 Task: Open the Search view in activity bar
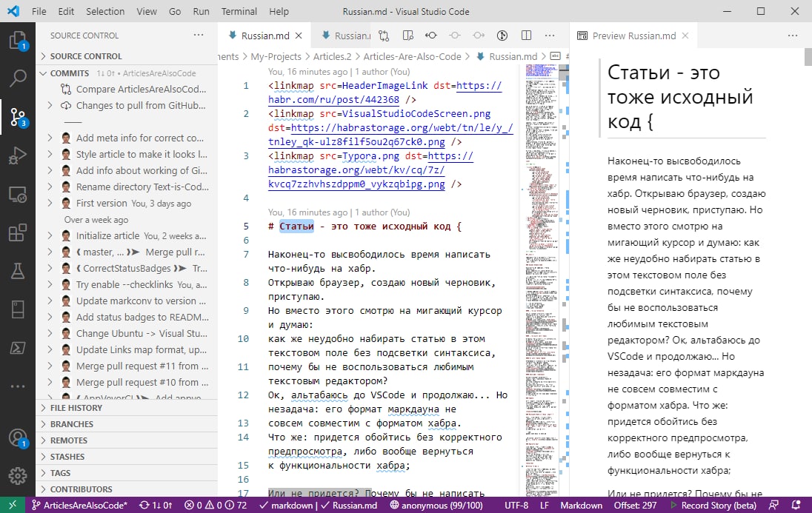point(18,78)
